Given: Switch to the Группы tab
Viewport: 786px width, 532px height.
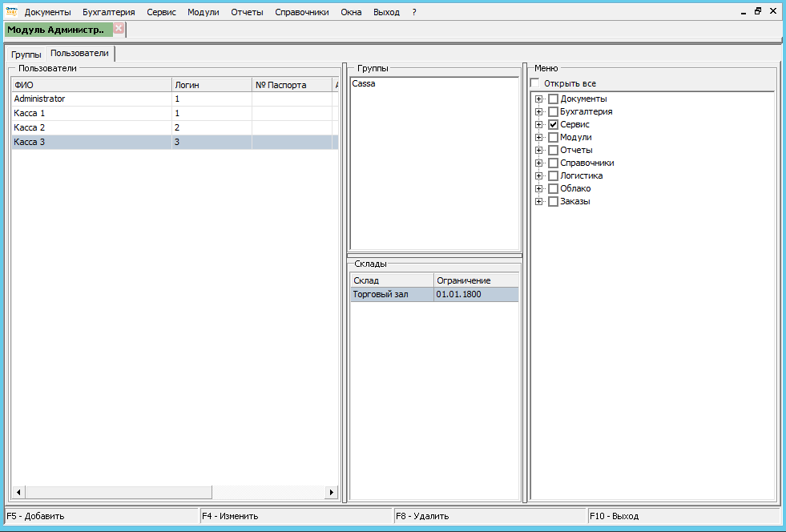Looking at the screenshot, I should tap(26, 54).
